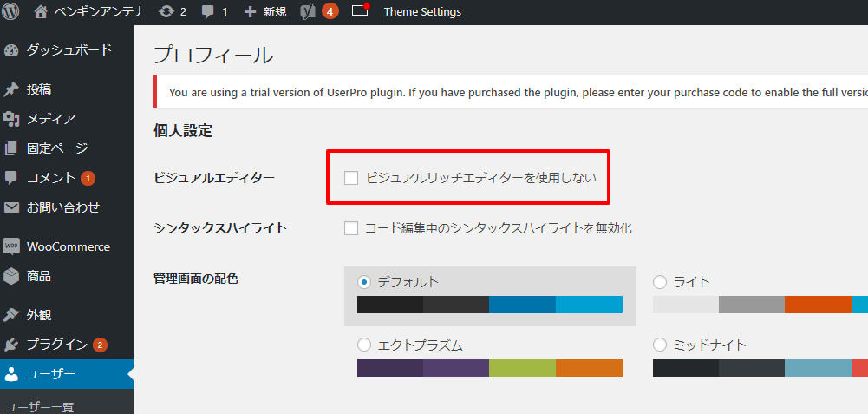Screen dimensions: 868x414
Task: Click the screen icon with red dot
Action: click(x=360, y=12)
